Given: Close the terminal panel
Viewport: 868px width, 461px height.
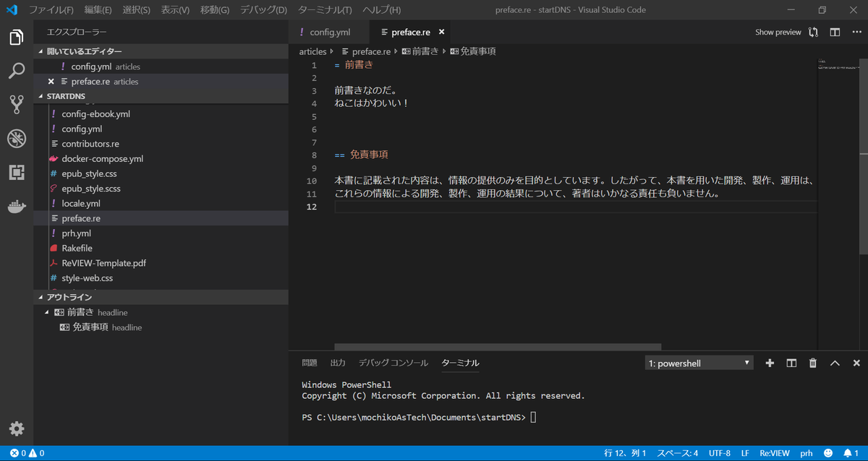Looking at the screenshot, I should (x=856, y=363).
